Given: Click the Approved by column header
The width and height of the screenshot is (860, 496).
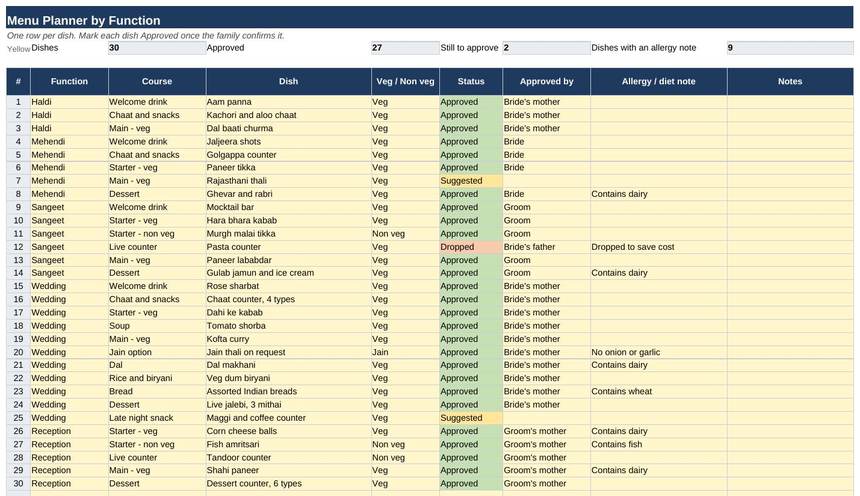Looking at the screenshot, I should [547, 81].
